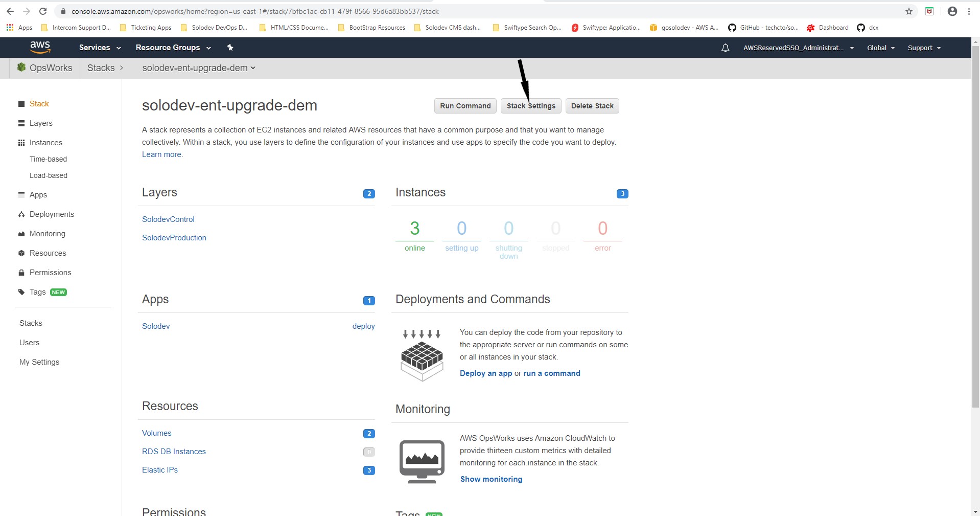
Task: Click the 3 online instances count
Action: [414, 228]
